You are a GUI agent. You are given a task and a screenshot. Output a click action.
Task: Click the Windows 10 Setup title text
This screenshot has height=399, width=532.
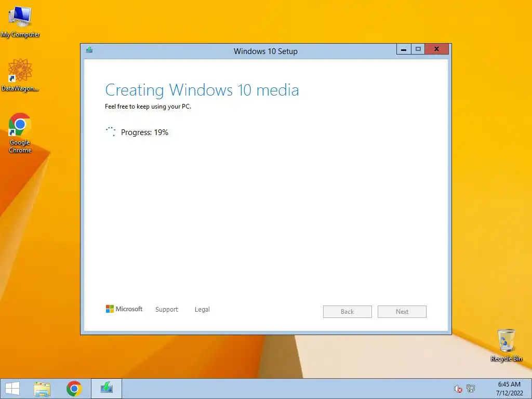[265, 51]
